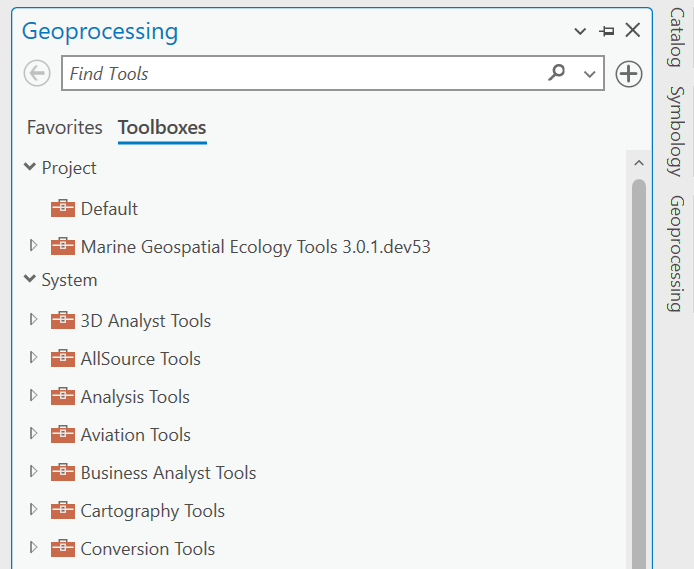The height and width of the screenshot is (569, 694).
Task: Expand Marine Geospatial Ecology Tools toolbox
Action: click(33, 245)
